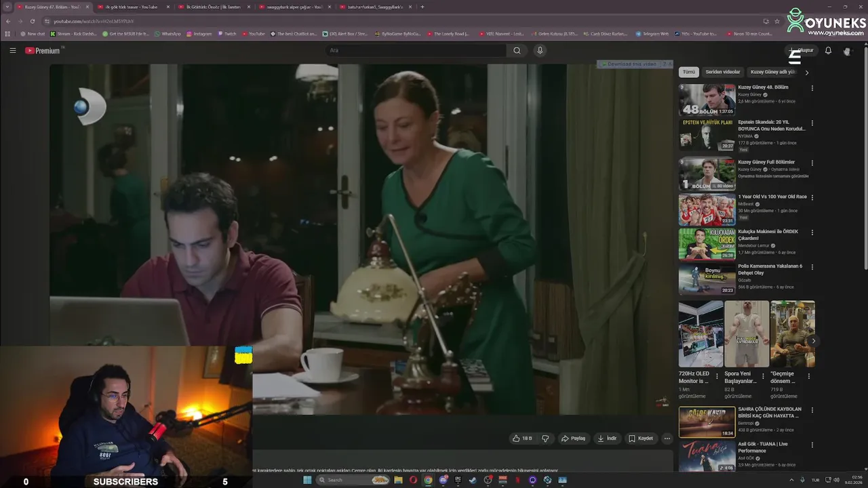This screenshot has width=868, height=488.
Task: Open options for SAHRA ÇÖLÜNDE KAYBOLAN video
Action: [812, 410]
